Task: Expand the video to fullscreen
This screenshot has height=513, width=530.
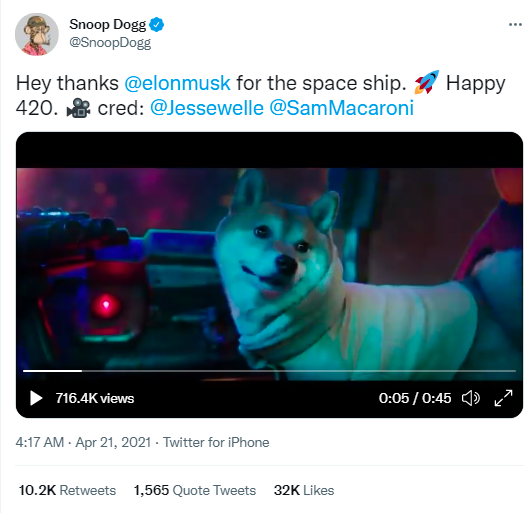Action: click(503, 398)
